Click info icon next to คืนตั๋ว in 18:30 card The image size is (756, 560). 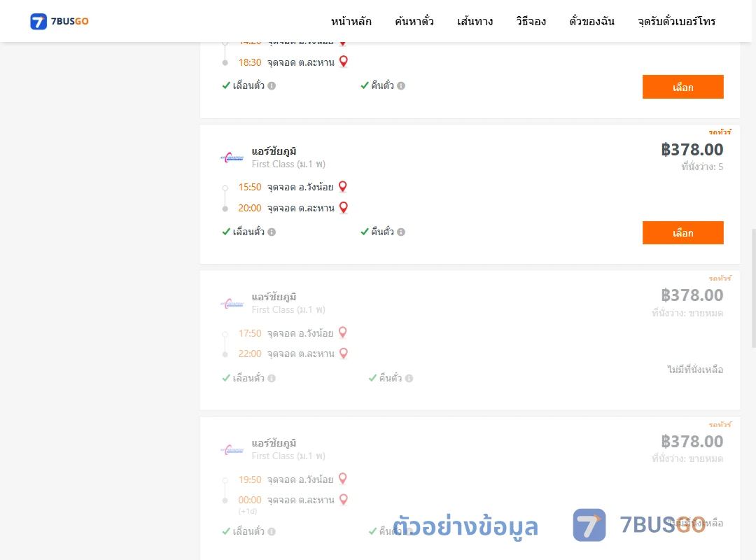click(x=401, y=85)
